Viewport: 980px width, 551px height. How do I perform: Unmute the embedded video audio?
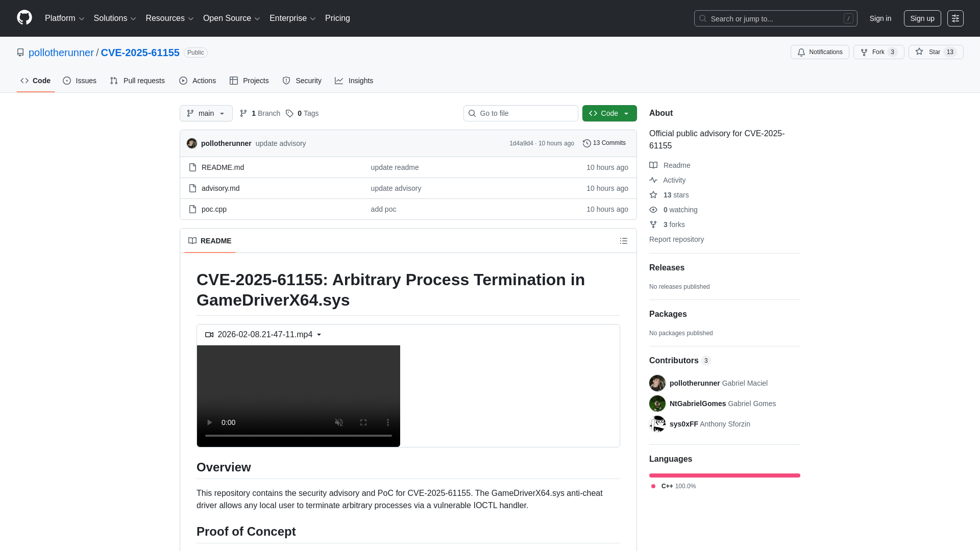click(338, 422)
